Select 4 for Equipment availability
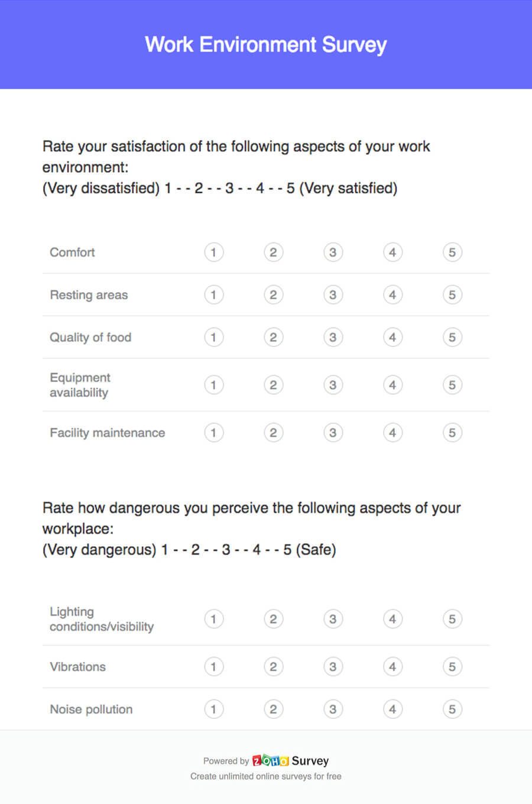Screen dimensions: 532x804 tap(392, 385)
